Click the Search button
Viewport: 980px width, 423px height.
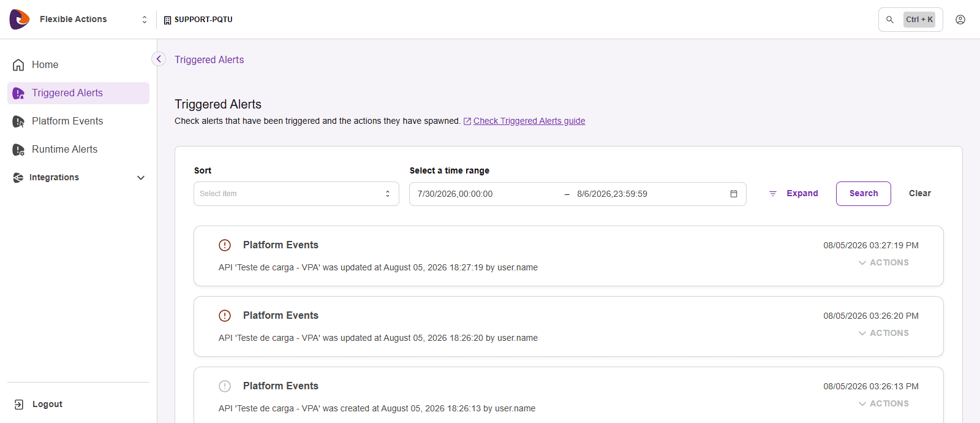pyautogui.click(x=864, y=194)
